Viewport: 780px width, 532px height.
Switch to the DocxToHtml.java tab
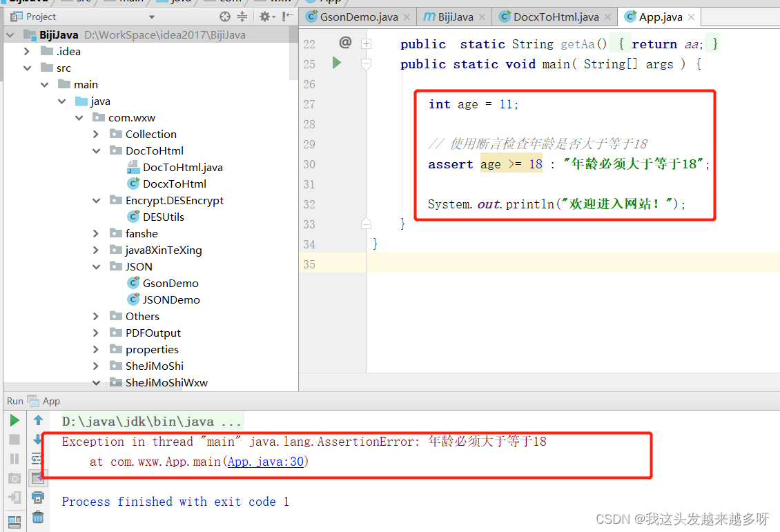[x=556, y=17]
